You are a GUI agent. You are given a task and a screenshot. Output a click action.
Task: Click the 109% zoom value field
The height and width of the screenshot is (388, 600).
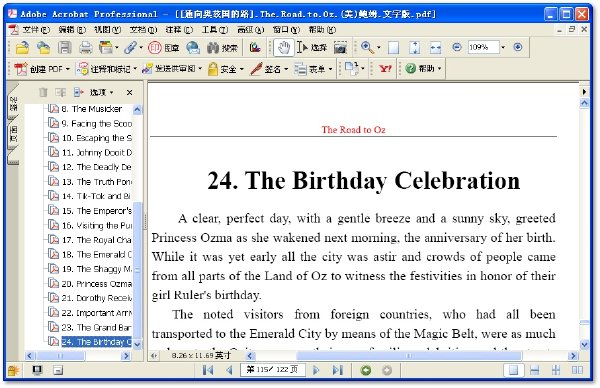[483, 47]
